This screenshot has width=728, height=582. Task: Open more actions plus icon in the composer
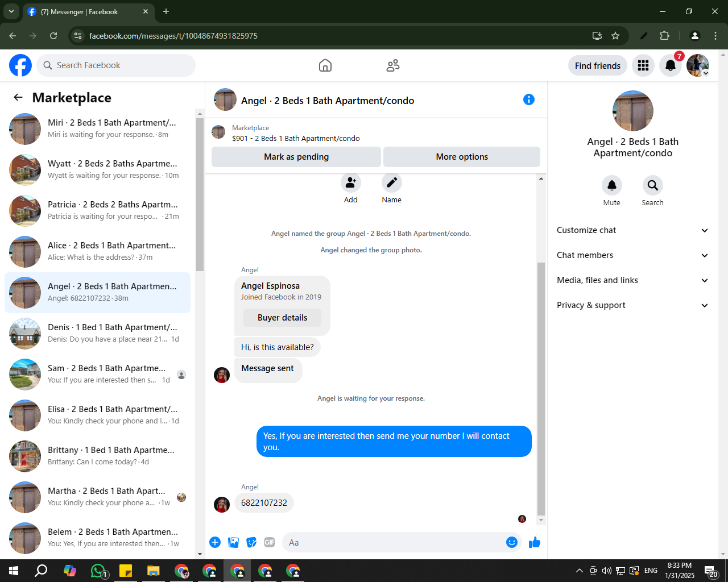[215, 542]
